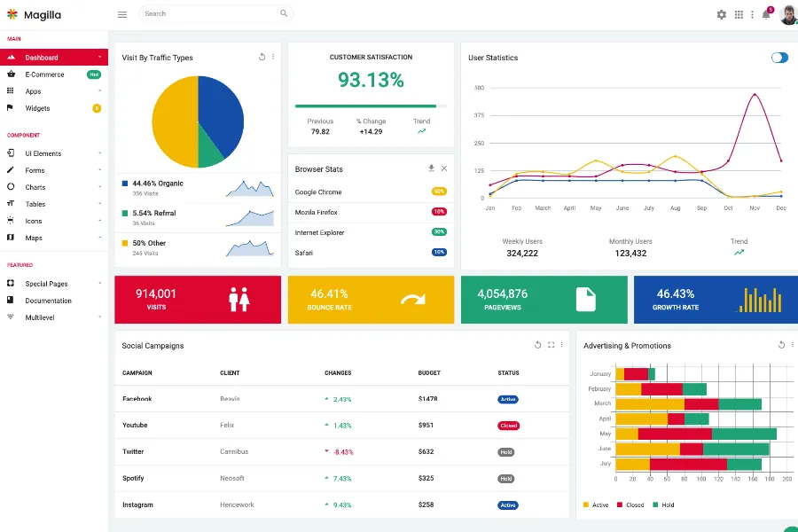Open the notifications bell
Screen dimensions: 798x532
point(765,14)
